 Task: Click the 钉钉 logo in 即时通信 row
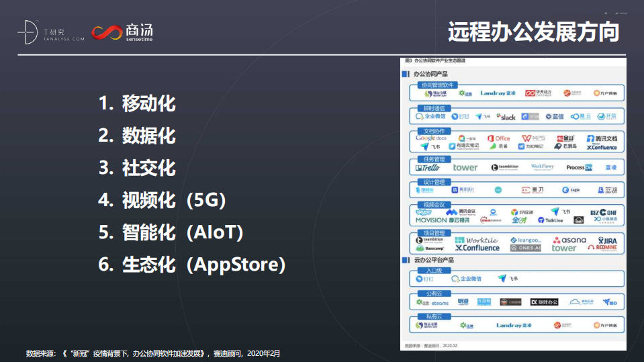pos(461,117)
